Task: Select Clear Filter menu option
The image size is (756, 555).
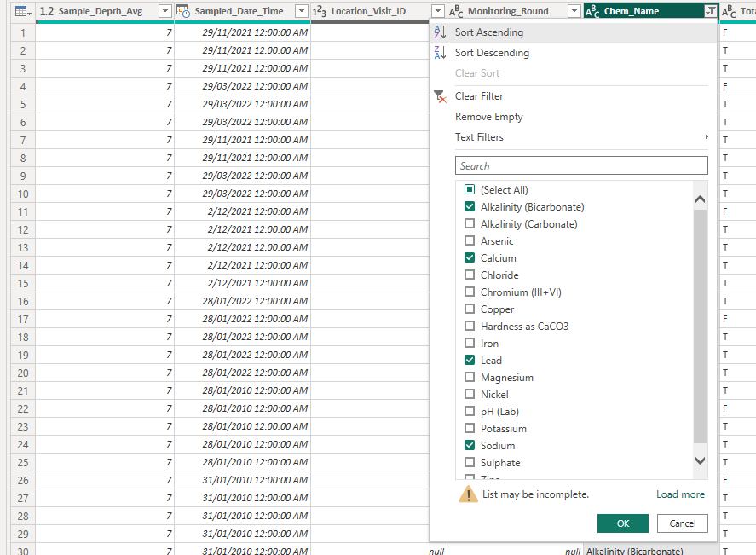Action: click(x=478, y=96)
